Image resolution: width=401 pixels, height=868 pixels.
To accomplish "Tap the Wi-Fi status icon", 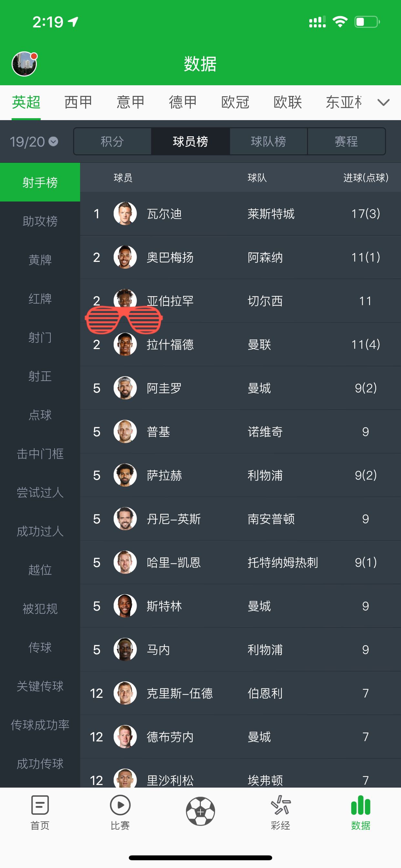I will click(340, 22).
